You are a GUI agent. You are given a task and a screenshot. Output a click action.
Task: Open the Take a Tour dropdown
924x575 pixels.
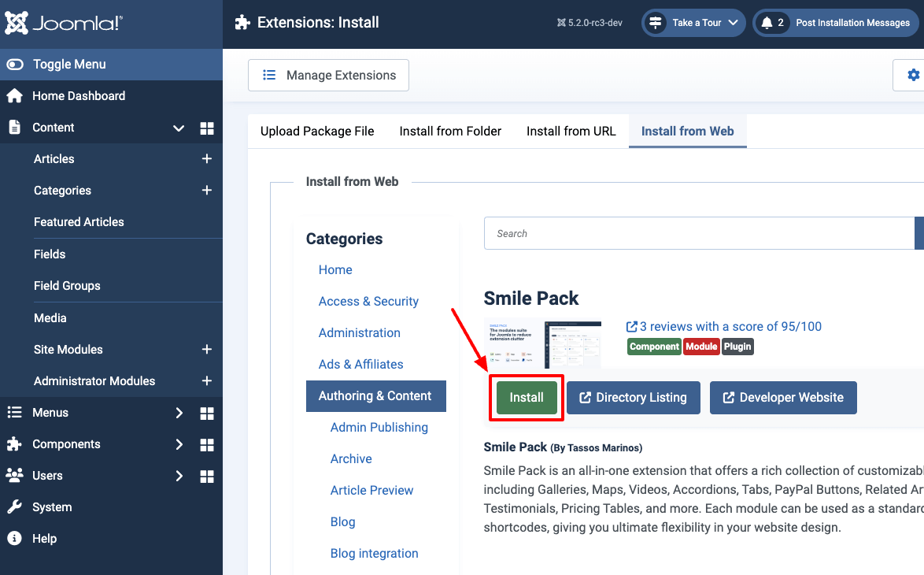pyautogui.click(x=693, y=23)
